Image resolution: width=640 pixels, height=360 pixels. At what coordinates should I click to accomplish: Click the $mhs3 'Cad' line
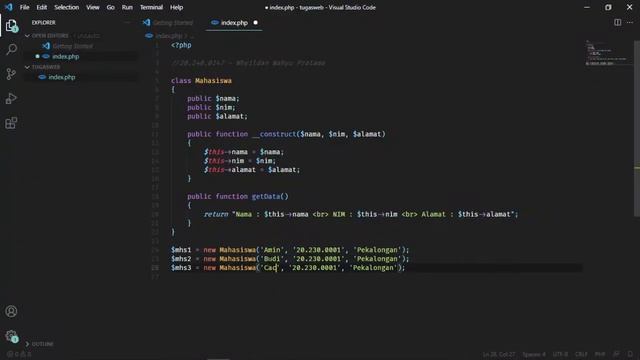[x=288, y=268]
